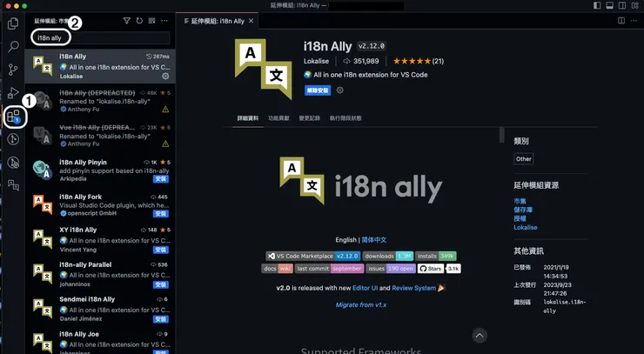Install the Sendmei i18n Ally extension

coord(161,319)
